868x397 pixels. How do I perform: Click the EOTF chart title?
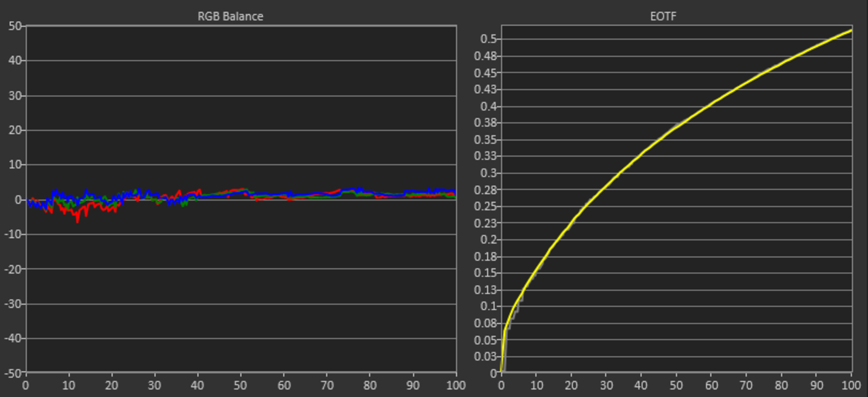tap(663, 16)
